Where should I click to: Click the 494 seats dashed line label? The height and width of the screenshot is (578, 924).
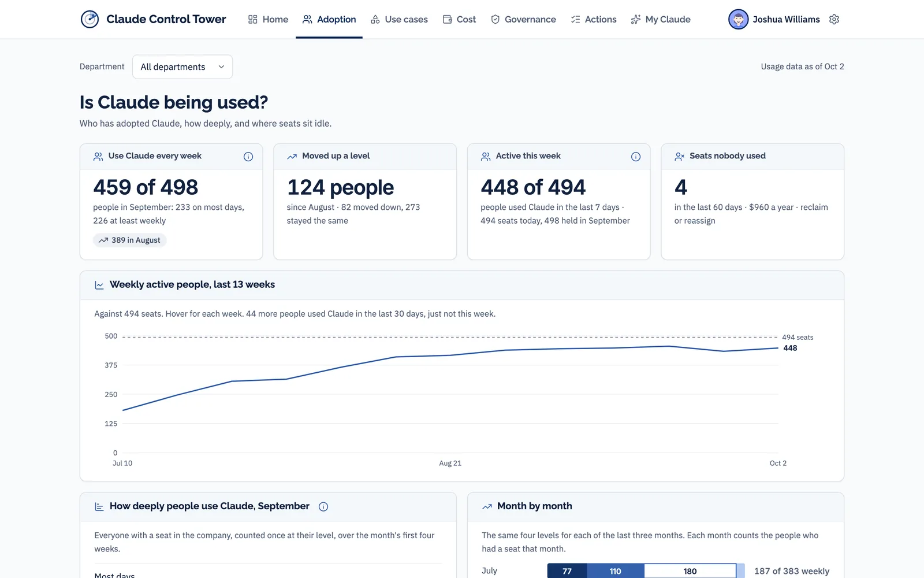pos(798,338)
